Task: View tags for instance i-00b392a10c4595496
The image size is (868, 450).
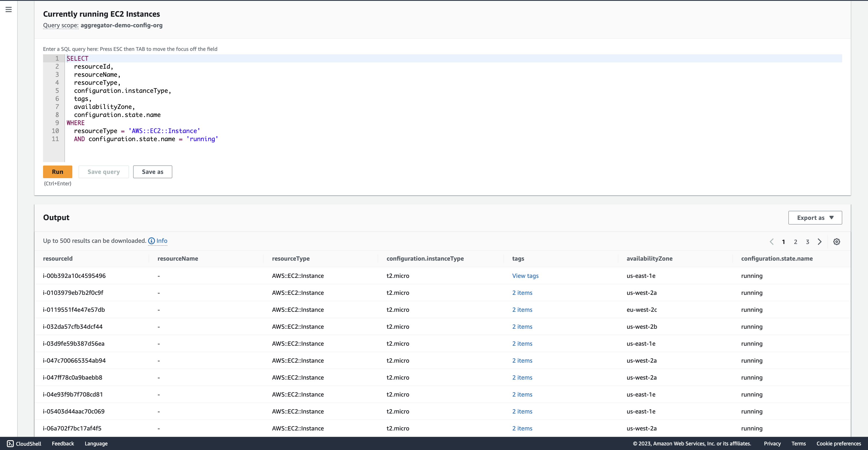Action: (x=525, y=276)
